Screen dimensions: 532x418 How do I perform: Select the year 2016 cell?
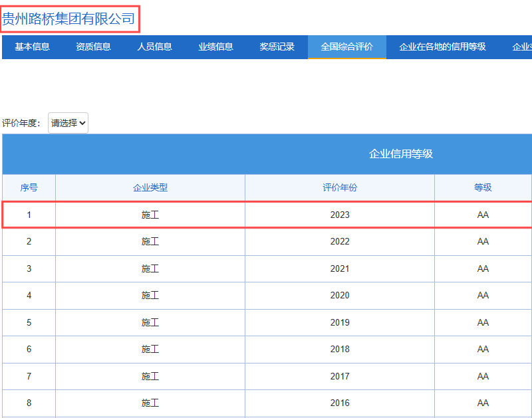340,403
